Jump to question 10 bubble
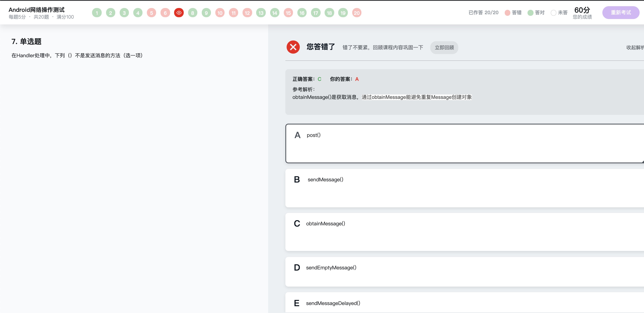Screen dimensions: 644x313 coord(220,13)
